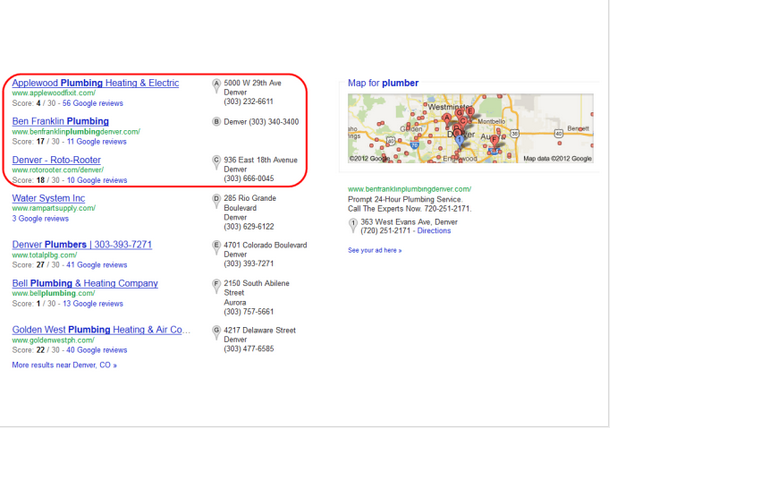Click the phone number (303) 757-5661
This screenshot has width=768, height=480.
coord(249,312)
